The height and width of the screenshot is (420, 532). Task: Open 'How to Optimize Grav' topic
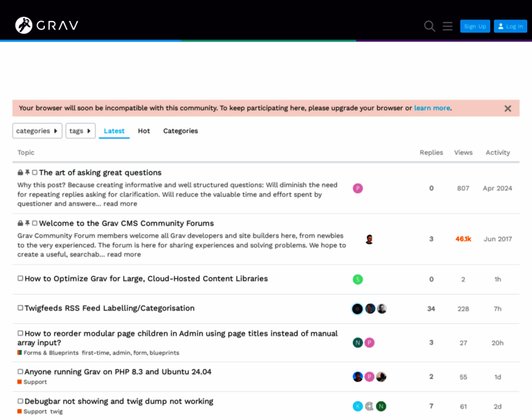[x=146, y=279]
